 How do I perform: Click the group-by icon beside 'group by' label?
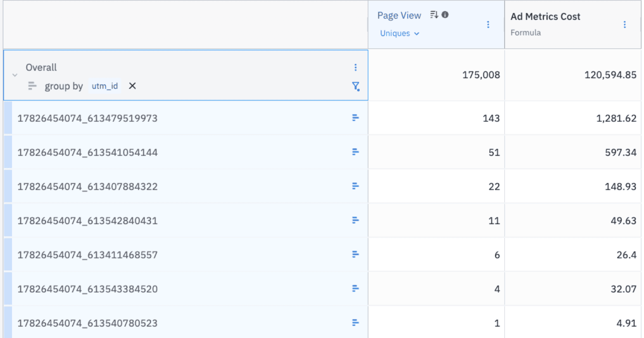point(33,86)
